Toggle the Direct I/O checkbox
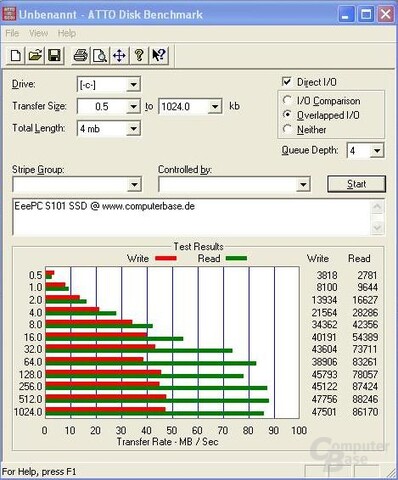This screenshot has width=398, height=480. 286,82
